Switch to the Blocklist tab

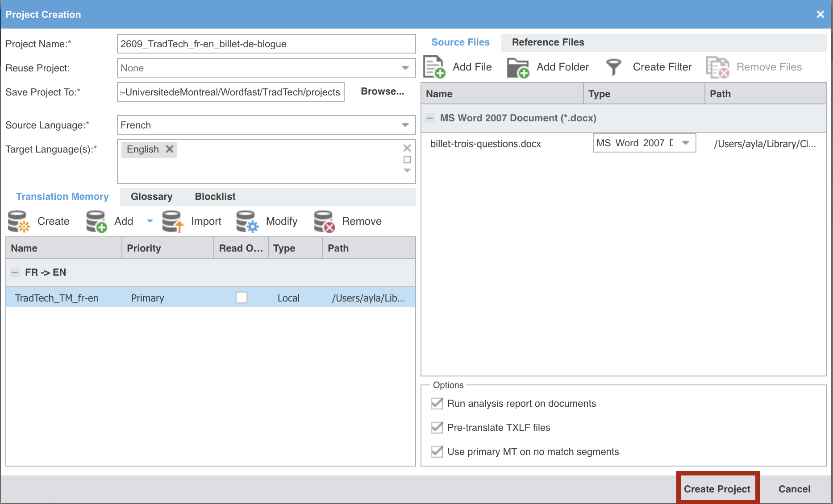click(215, 197)
